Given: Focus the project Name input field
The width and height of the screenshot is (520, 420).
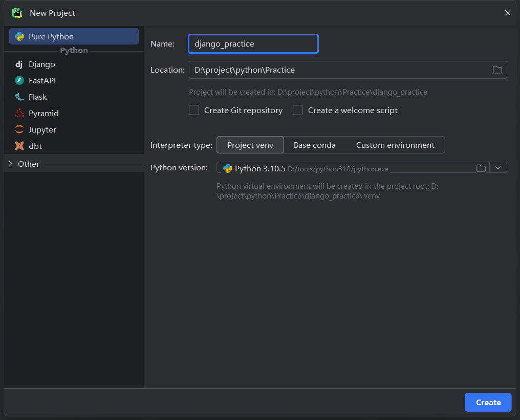Looking at the screenshot, I should (x=253, y=44).
